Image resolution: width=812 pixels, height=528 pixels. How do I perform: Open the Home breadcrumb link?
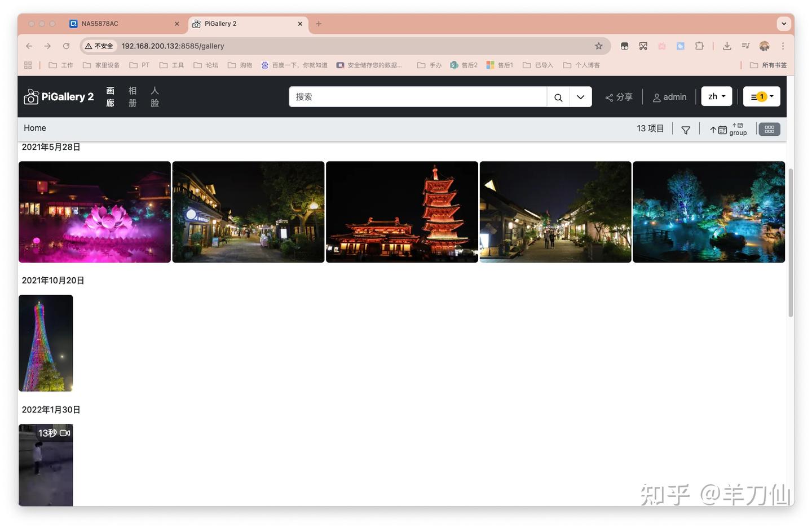pyautogui.click(x=34, y=127)
